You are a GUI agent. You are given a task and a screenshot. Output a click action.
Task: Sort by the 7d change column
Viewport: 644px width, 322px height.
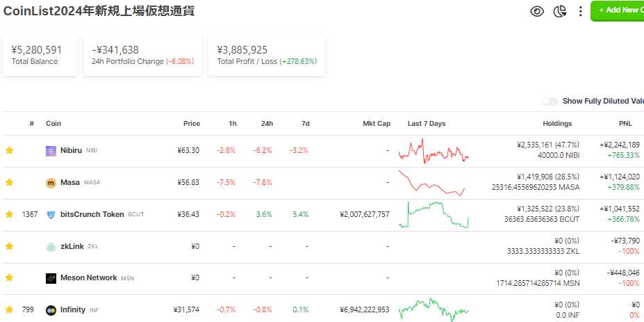point(305,123)
